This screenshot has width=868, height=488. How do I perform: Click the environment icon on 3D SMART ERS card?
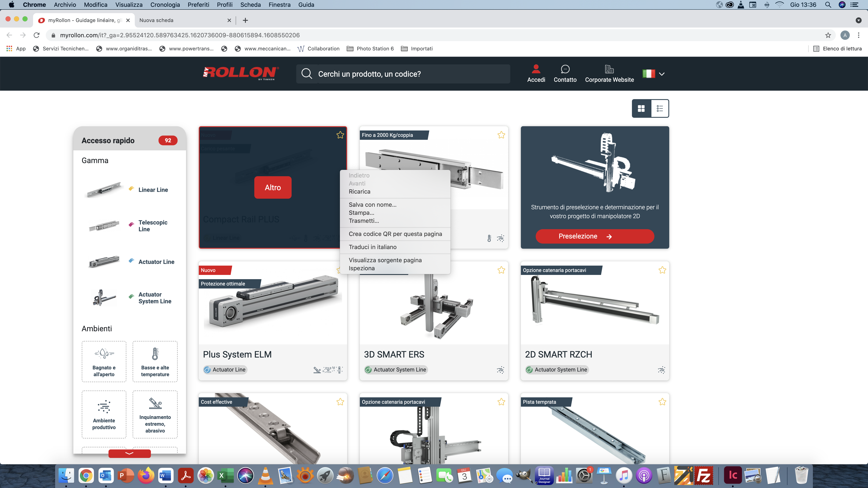tap(500, 370)
